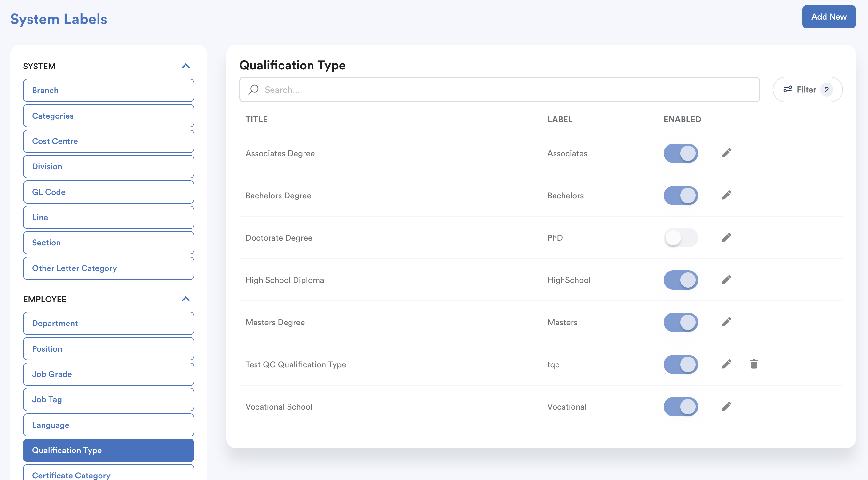Click the Add New button

coord(828,17)
